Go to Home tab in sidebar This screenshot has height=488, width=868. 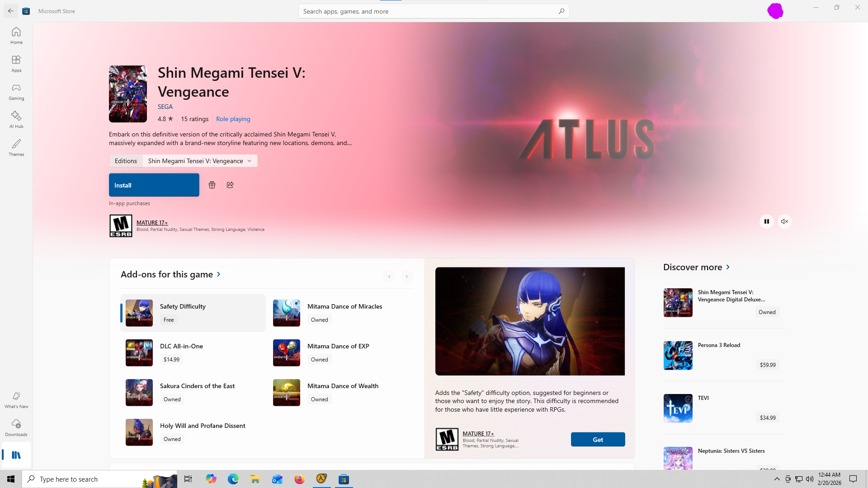pos(16,36)
